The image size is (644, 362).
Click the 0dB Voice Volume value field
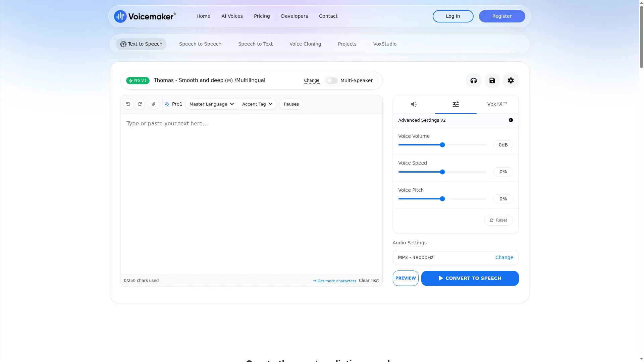tap(503, 145)
